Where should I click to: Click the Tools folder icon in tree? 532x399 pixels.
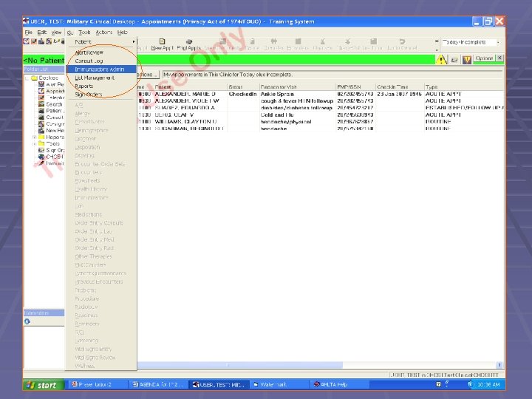(41, 143)
